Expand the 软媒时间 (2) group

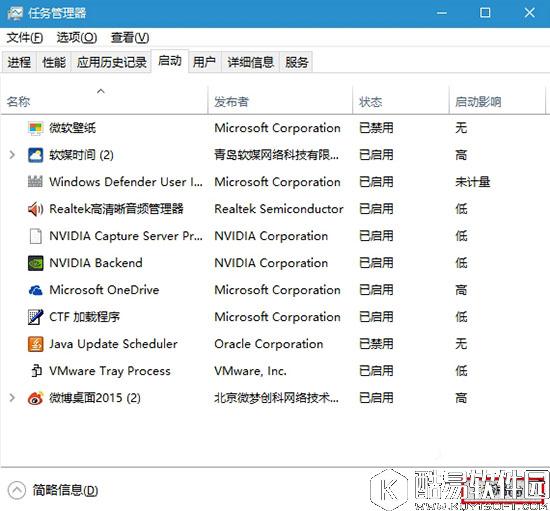pos(12,155)
